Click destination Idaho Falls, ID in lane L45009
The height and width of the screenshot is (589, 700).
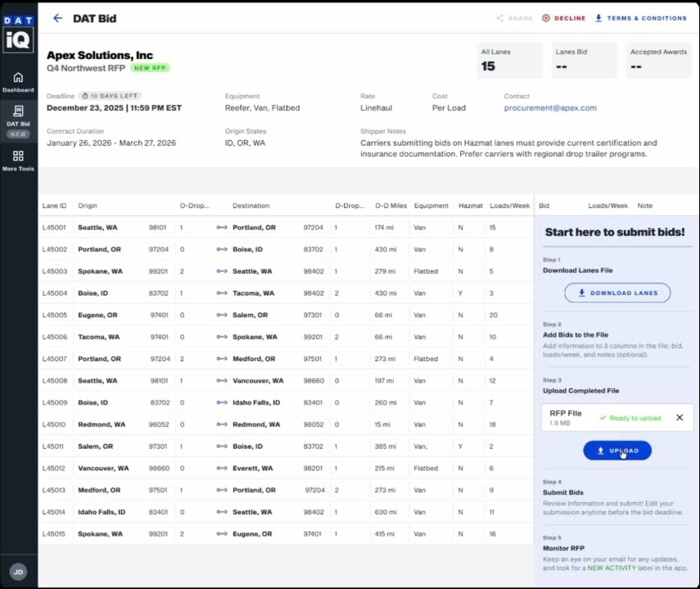tap(256, 402)
